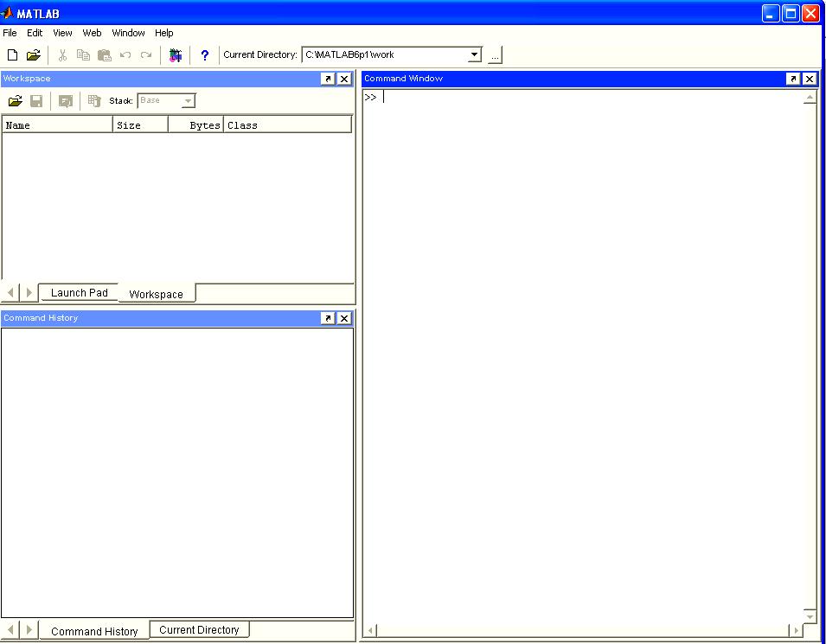Open the Current Directory dropdown list

pyautogui.click(x=474, y=54)
